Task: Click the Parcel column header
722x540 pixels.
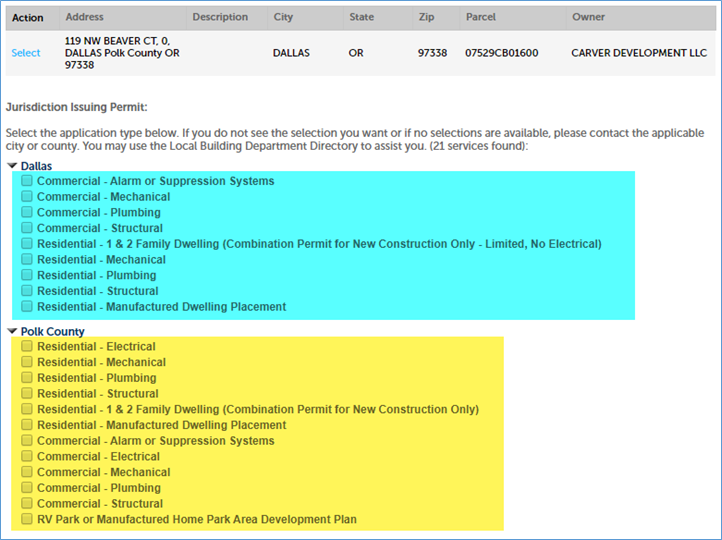Action: coord(482,17)
